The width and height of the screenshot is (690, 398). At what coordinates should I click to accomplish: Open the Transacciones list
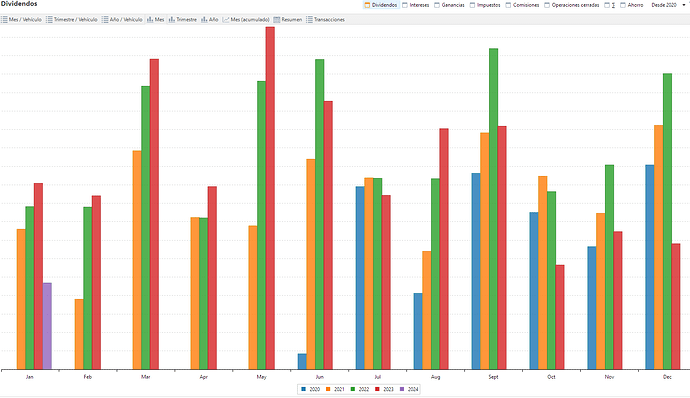click(x=326, y=20)
